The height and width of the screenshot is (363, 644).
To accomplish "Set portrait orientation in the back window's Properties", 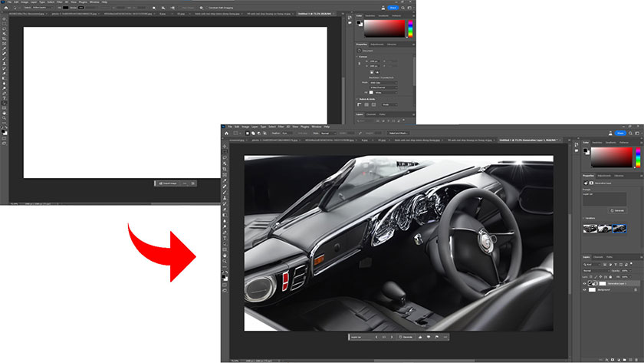I will [x=372, y=72].
